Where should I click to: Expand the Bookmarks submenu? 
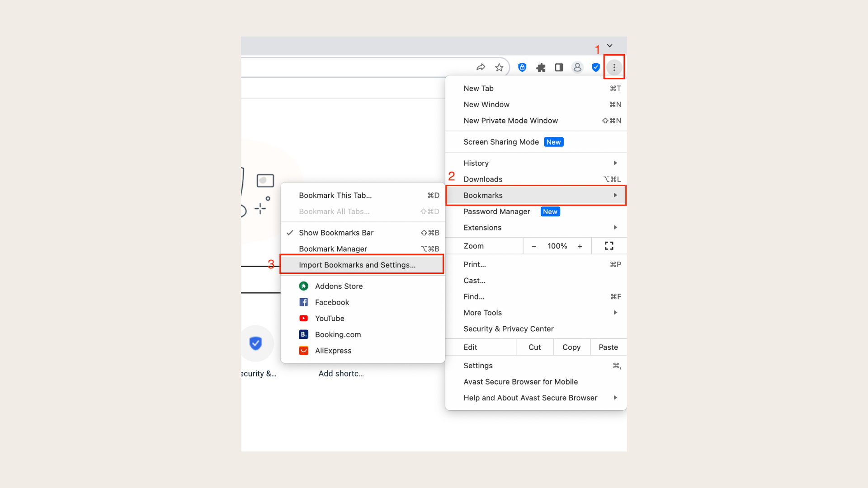[x=536, y=195]
